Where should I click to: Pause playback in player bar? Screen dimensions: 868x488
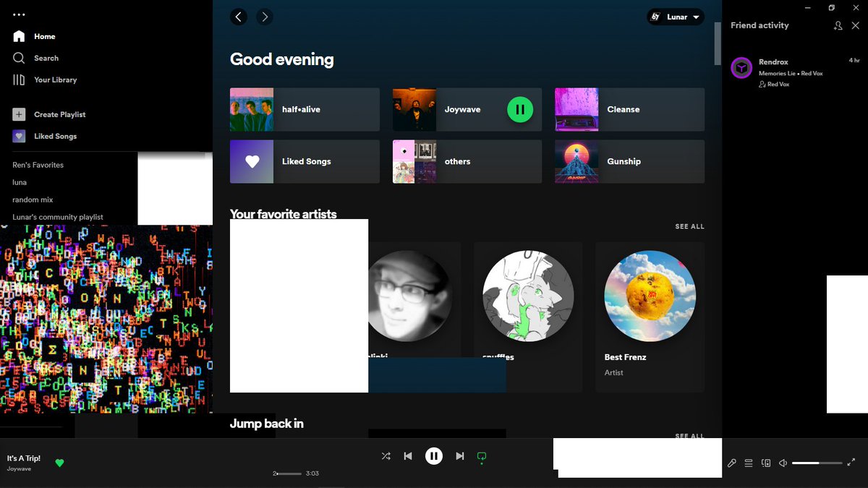[433, 455]
